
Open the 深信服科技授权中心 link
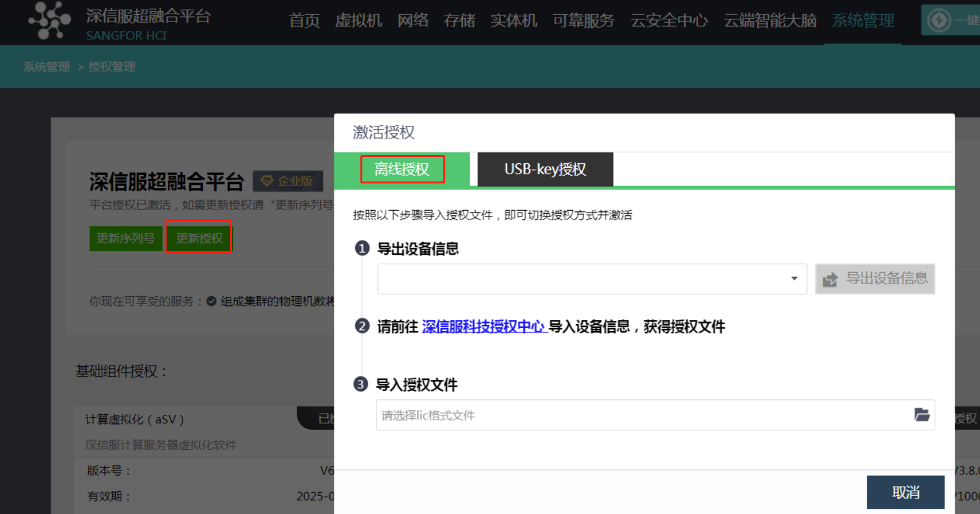pyautogui.click(x=484, y=327)
